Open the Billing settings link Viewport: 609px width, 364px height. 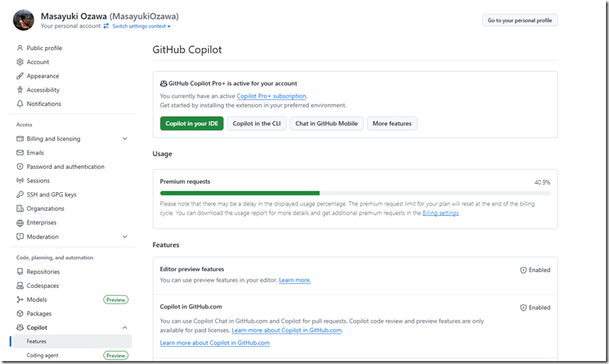[441, 213]
